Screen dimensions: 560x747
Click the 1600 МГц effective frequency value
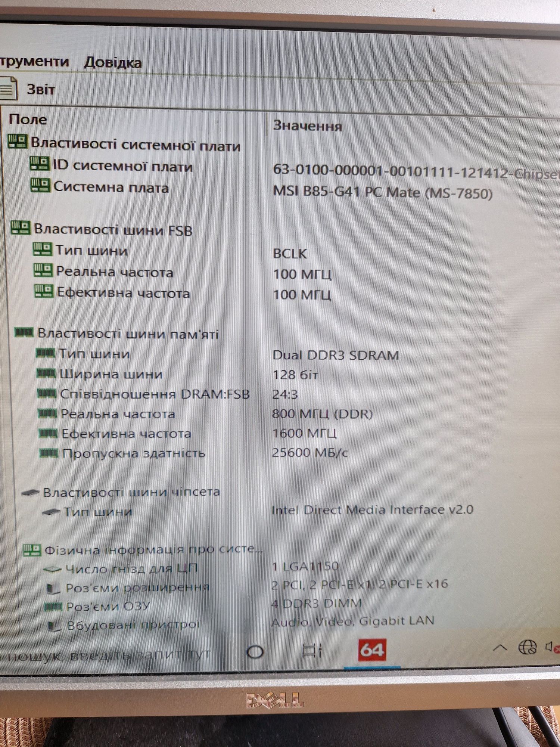pos(304,433)
